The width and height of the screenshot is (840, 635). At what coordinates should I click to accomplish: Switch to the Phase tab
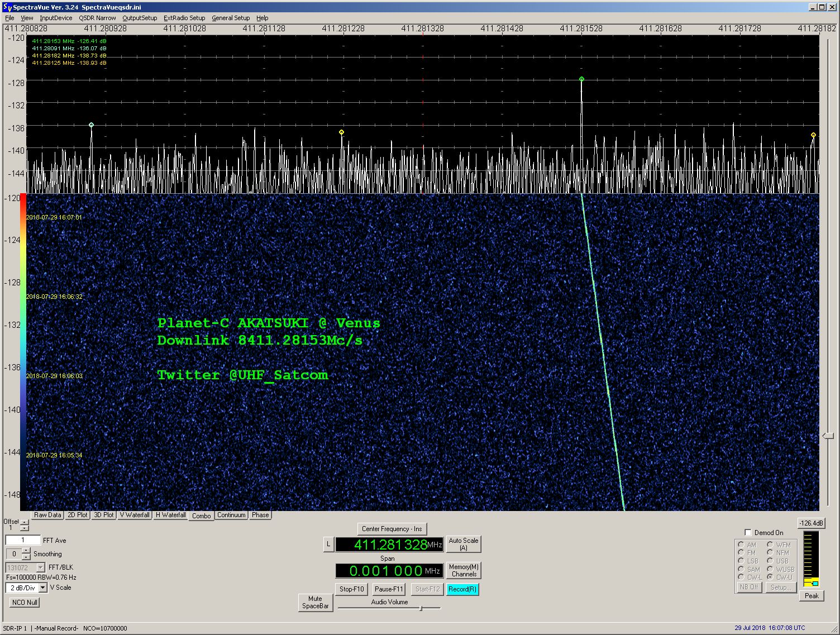click(260, 515)
